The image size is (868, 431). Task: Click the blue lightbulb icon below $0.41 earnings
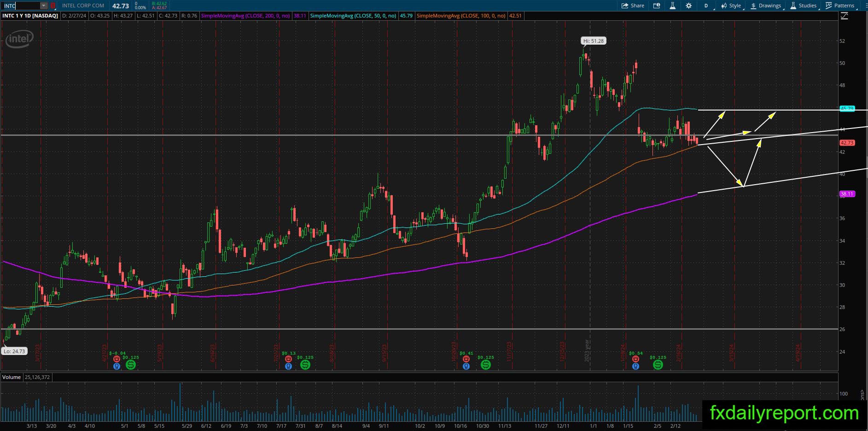pos(466,367)
